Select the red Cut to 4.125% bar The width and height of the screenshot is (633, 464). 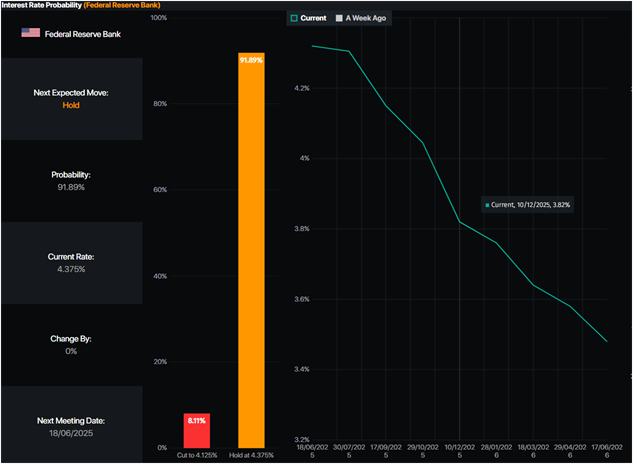196,431
